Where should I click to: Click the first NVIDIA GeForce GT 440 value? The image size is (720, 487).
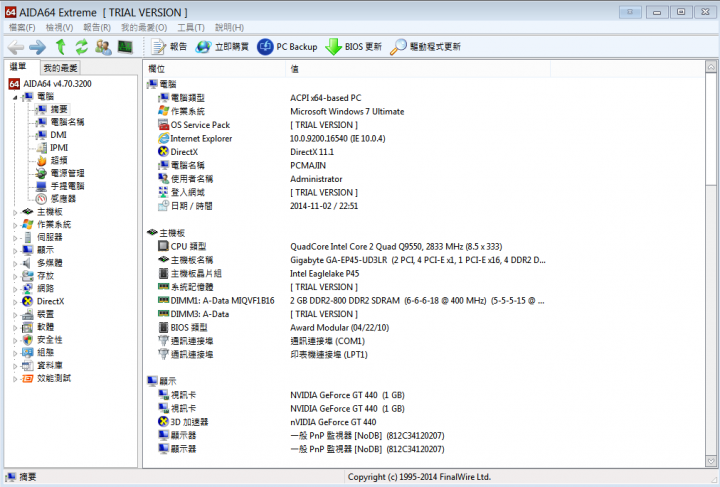point(347,395)
